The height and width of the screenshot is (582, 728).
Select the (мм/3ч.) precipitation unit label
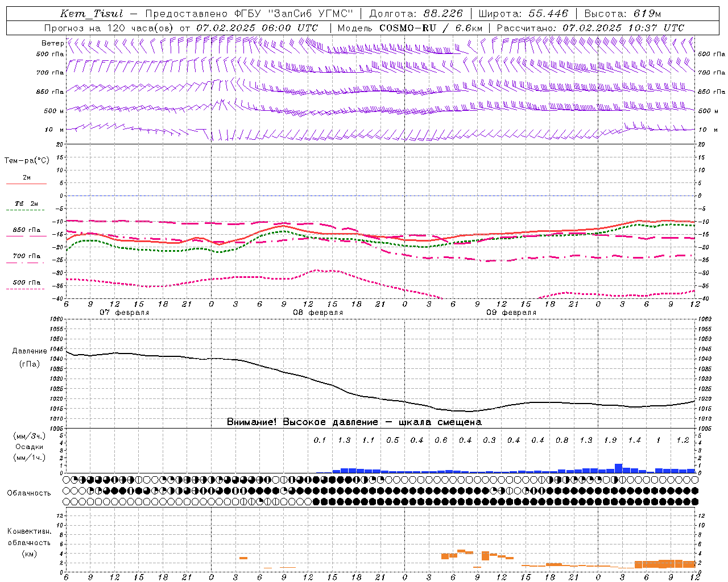[x=30, y=436]
